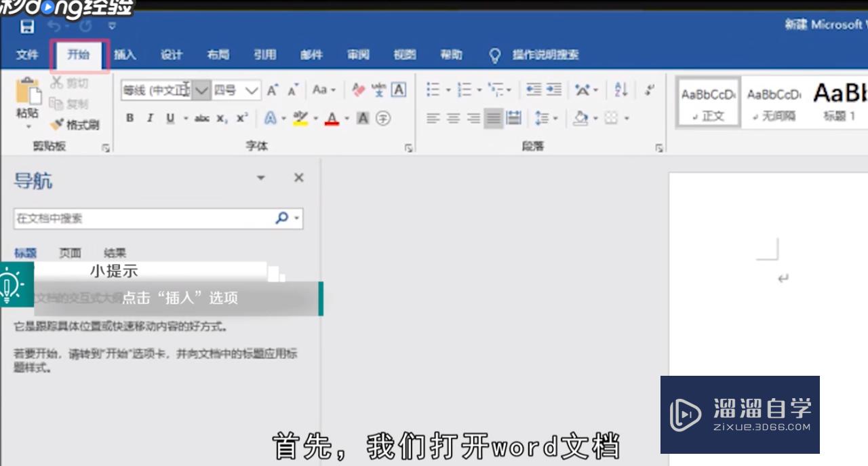Toggle italic formatting
Image resolution: width=868 pixels, height=466 pixels.
pos(149,118)
